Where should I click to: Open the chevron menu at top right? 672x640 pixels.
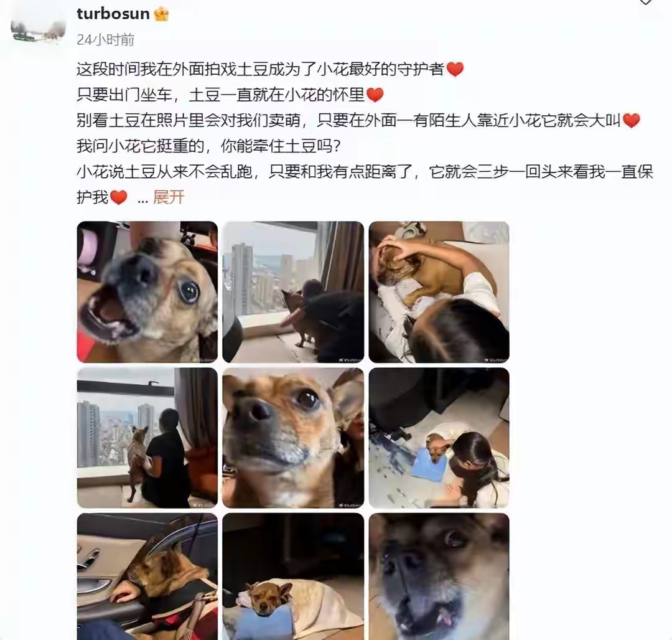645,2
